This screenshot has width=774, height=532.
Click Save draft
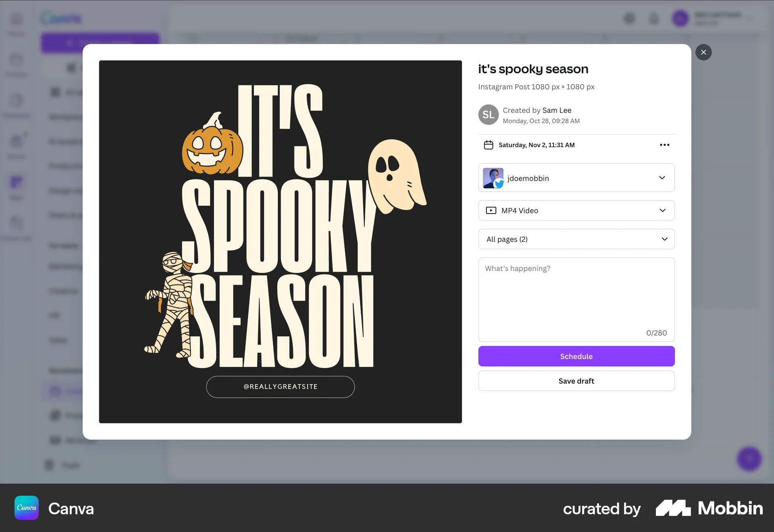coord(576,381)
